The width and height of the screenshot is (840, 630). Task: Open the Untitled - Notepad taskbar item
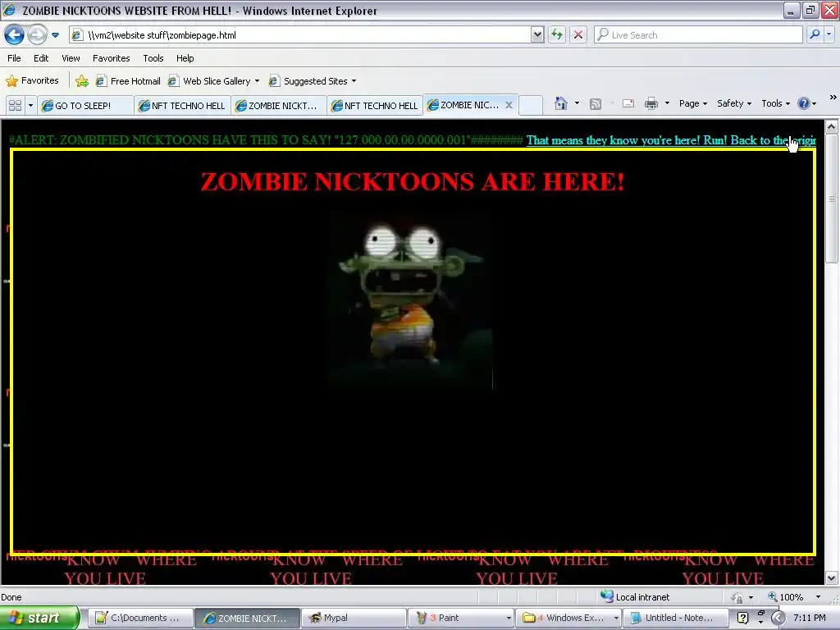coord(675,619)
